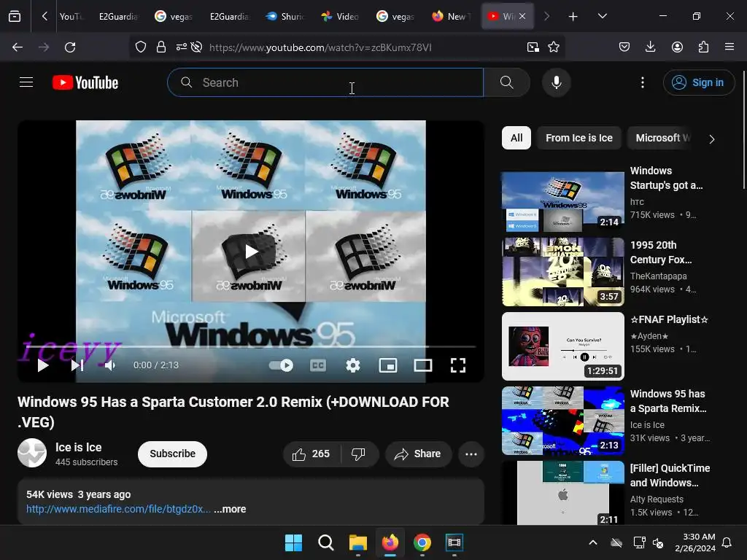Open Windows 95 has a Sparta Remix title
This screenshot has height=560, width=747.
click(x=668, y=401)
